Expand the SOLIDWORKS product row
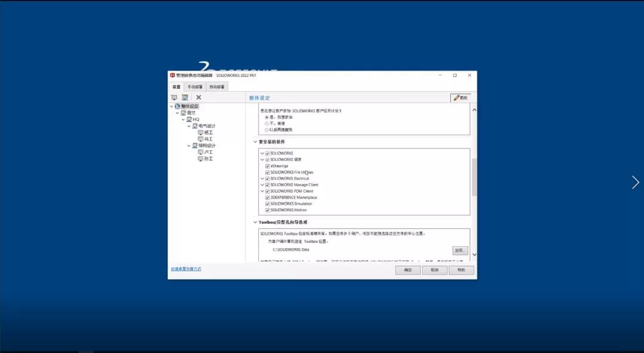 262,153
